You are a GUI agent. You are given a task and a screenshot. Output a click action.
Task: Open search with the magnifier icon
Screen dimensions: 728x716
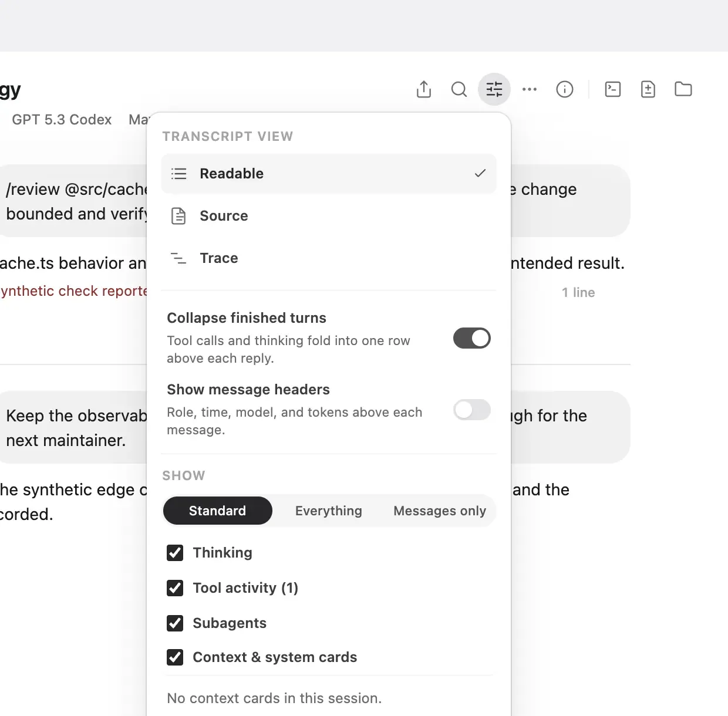tap(459, 89)
